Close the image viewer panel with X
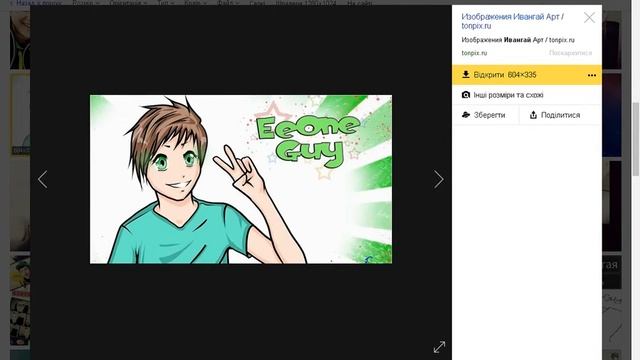 (x=589, y=18)
